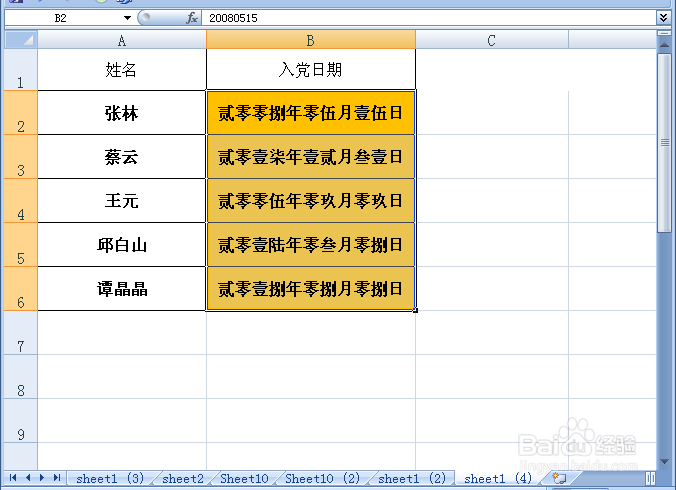Select row 9 header

[21, 421]
